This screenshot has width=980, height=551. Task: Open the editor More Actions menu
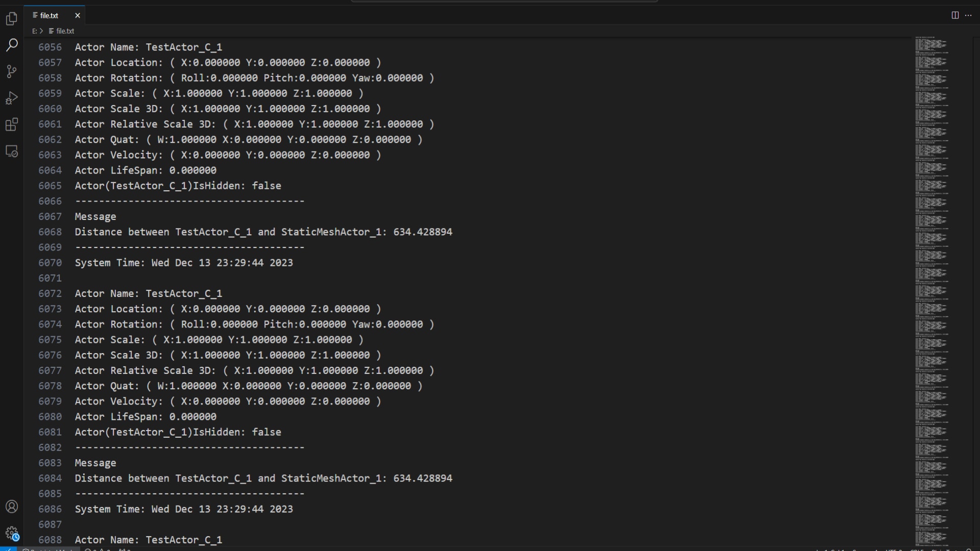[x=969, y=15]
